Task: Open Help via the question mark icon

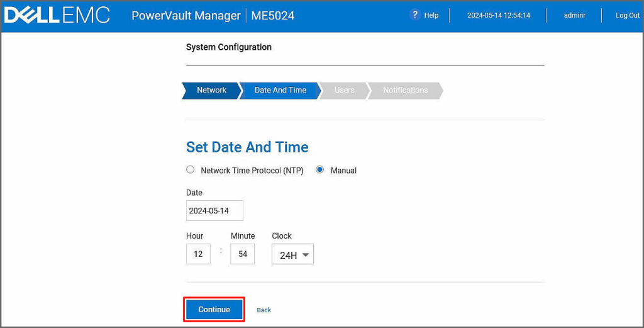Action: [x=414, y=15]
